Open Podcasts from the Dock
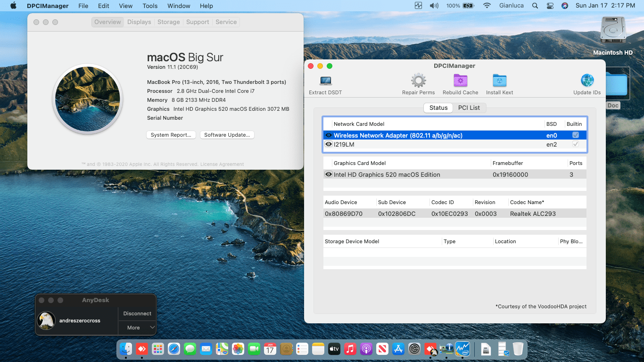This screenshot has height=362, width=644. tap(366, 349)
